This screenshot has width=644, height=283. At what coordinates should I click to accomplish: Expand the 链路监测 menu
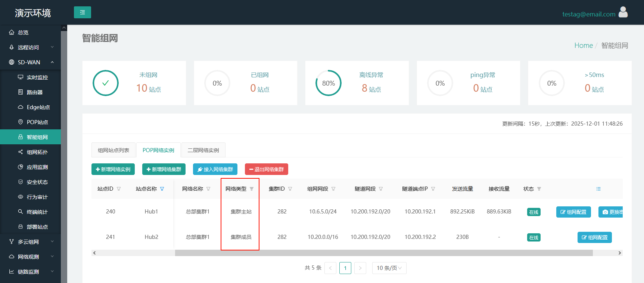tap(30, 272)
